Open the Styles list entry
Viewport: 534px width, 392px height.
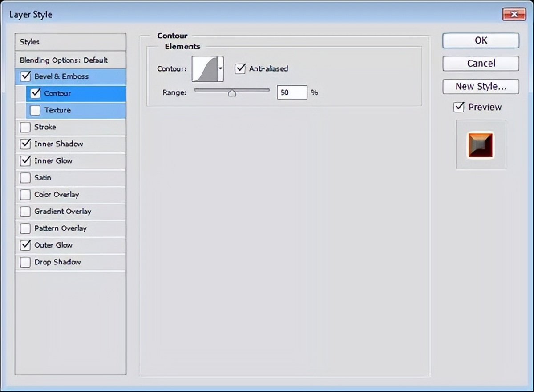(x=70, y=42)
